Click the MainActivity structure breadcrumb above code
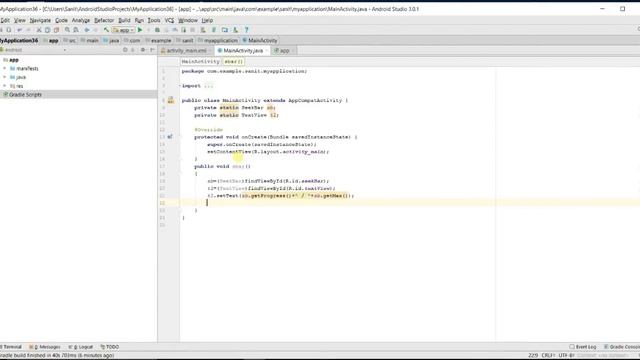 (x=201, y=61)
